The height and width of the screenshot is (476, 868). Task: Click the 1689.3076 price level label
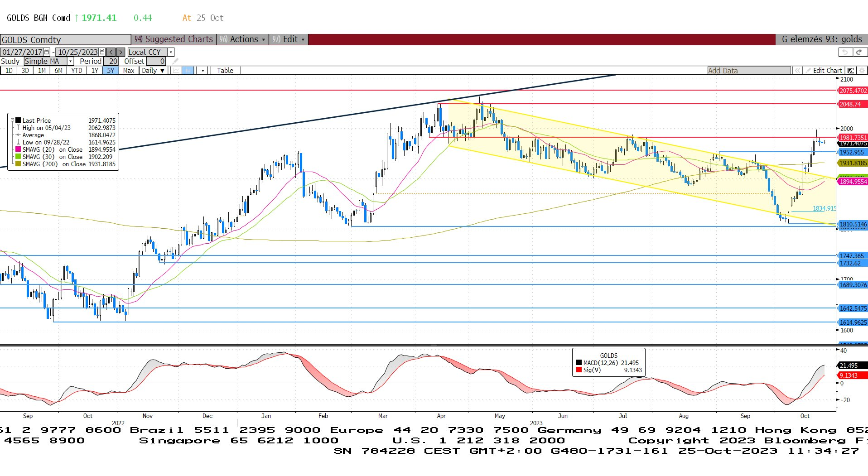click(x=853, y=285)
